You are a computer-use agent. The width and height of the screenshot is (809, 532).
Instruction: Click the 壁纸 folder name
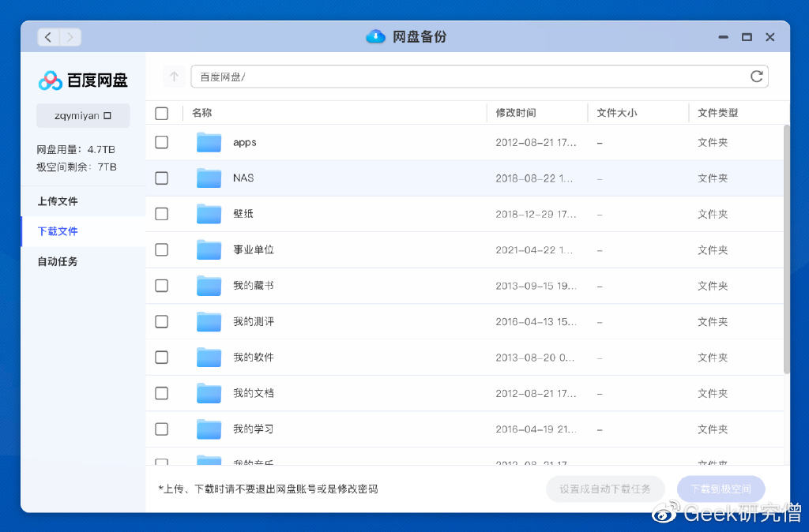tap(243, 214)
